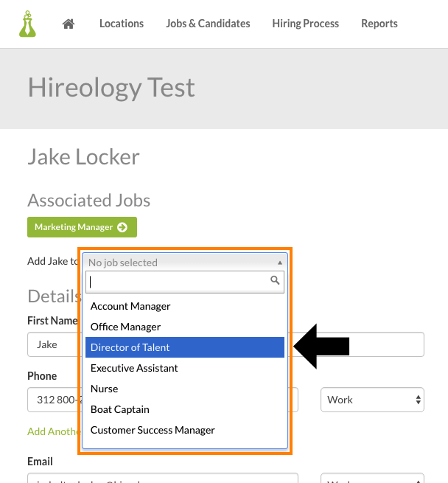Screen dimensions: 448x483
Task: Open the Reports menu
Action: coord(379,24)
